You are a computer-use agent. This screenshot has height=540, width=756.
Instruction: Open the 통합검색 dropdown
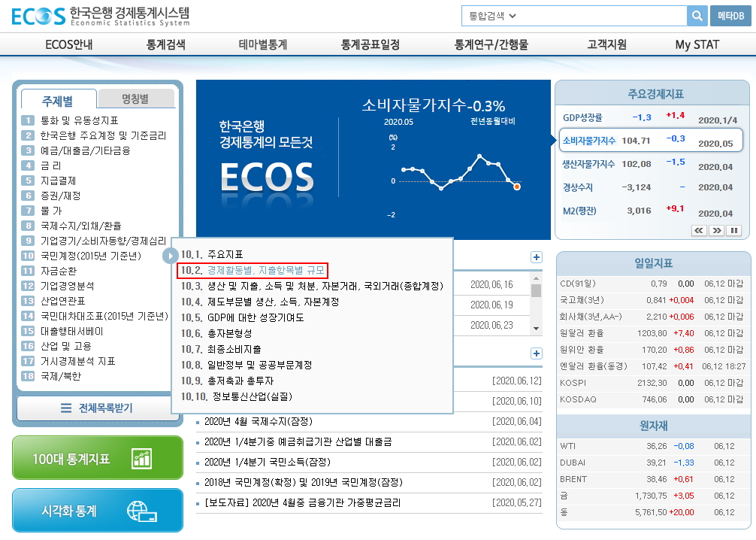tap(492, 16)
